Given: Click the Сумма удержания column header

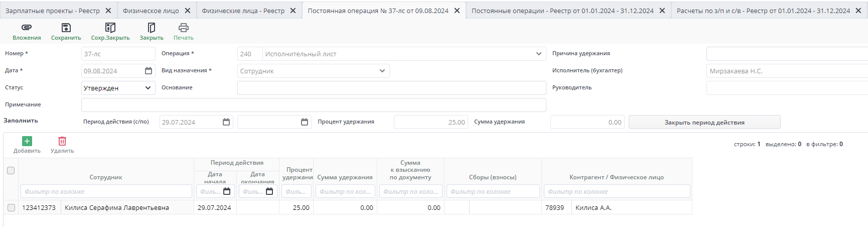Looking at the screenshot, I should 345,177.
